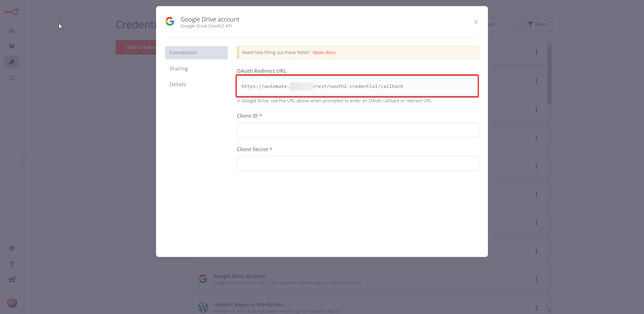Open Settings gear in sidebar

pos(12,248)
